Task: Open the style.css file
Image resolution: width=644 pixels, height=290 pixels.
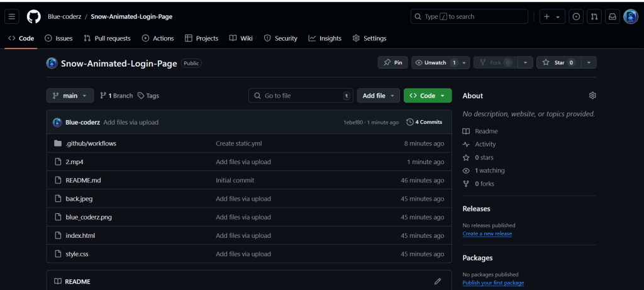Action: 77,254
